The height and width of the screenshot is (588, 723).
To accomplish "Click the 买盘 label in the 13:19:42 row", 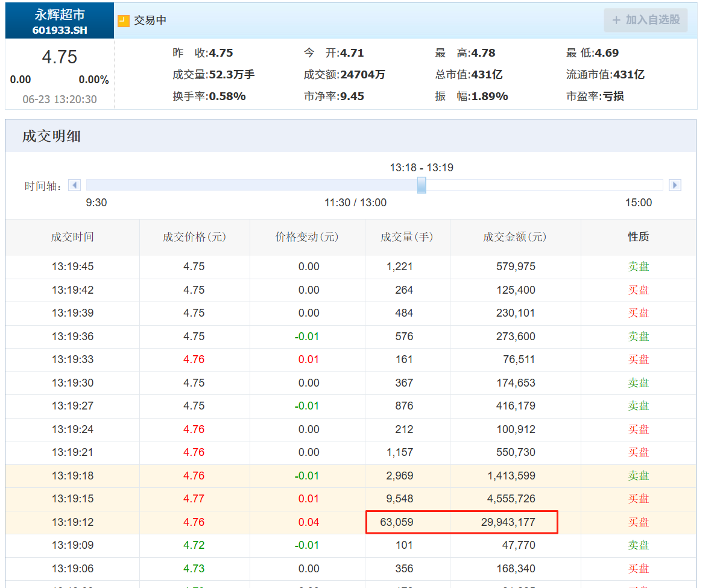I will [639, 290].
